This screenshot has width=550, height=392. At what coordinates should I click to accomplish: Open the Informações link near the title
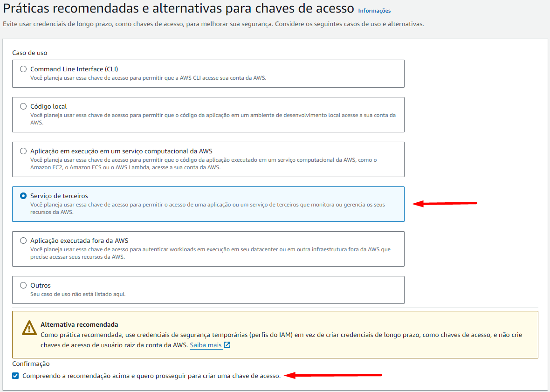(374, 10)
